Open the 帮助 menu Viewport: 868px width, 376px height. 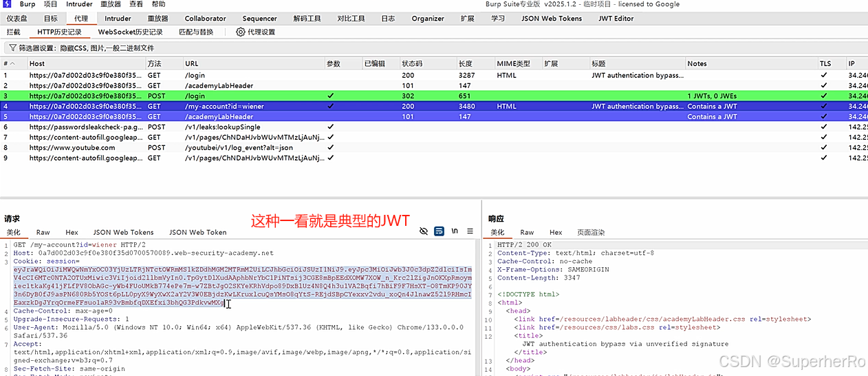pos(158,4)
